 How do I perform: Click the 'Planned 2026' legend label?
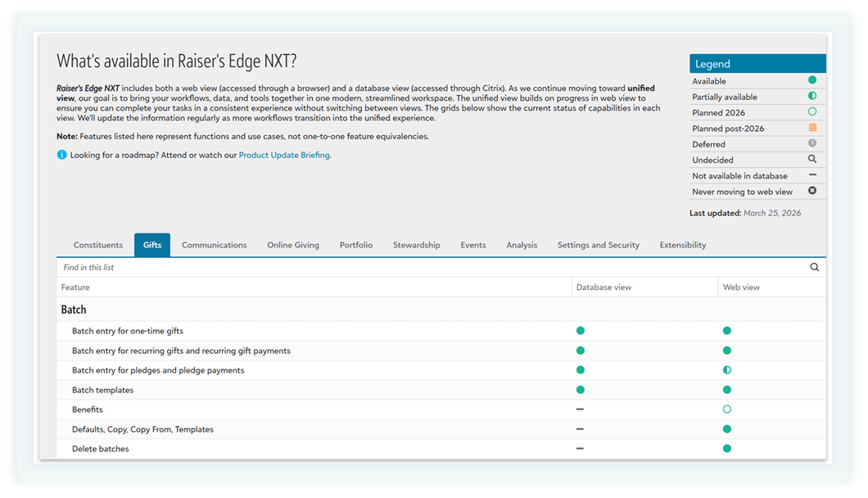[x=718, y=112]
